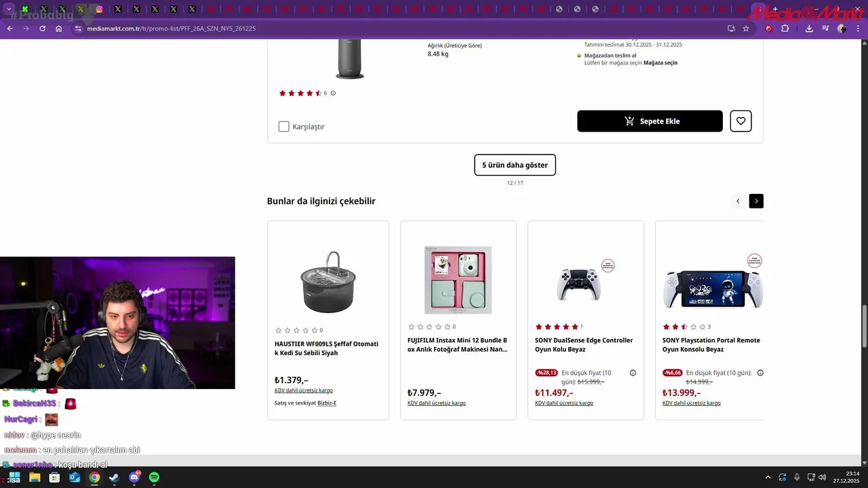868x488 pixels.
Task: Open HAUSTIER cat water fountain thumbnail
Action: pos(328,281)
